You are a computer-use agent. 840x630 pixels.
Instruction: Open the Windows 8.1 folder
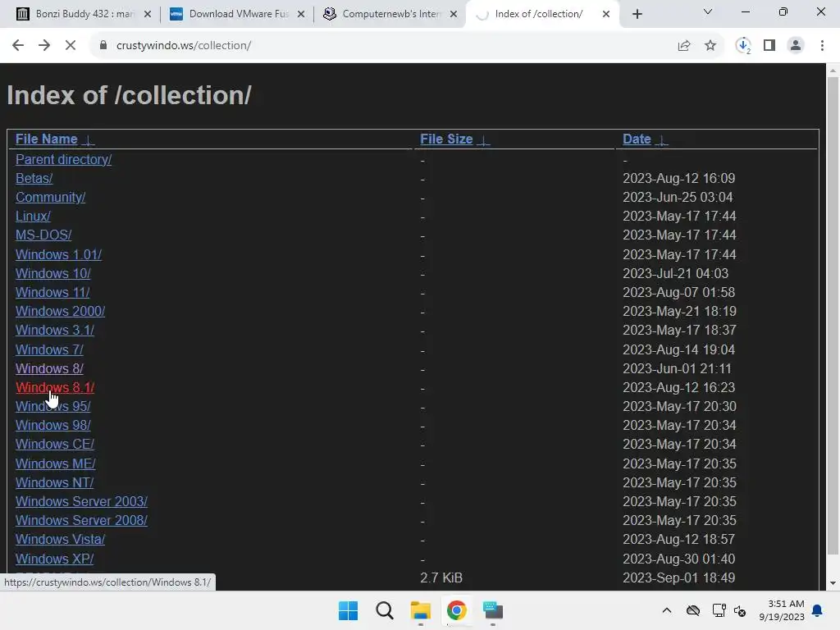55,387
